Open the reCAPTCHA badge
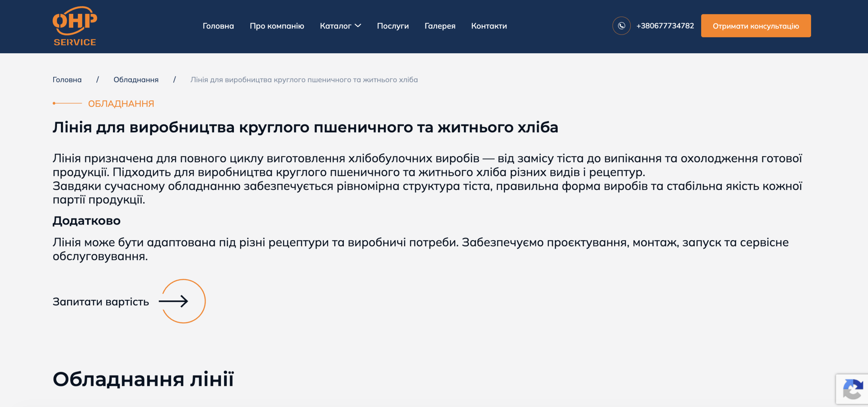This screenshot has height=407, width=868. (852, 389)
